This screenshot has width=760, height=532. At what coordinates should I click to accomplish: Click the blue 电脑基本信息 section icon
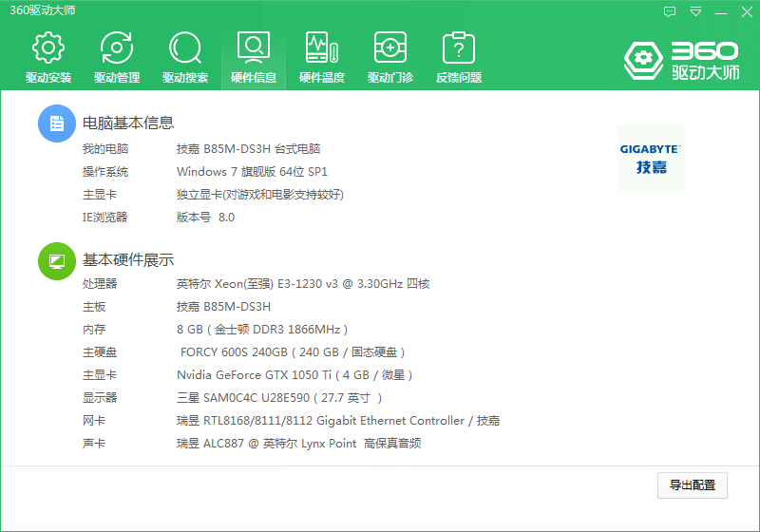coord(56,123)
